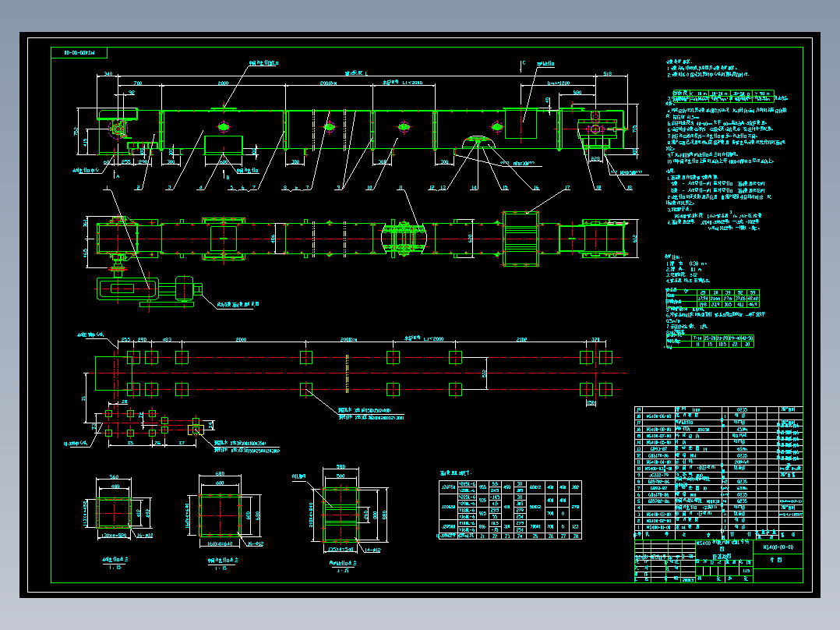Select the mirrored drawing number box at the frame's top-left

79,52
